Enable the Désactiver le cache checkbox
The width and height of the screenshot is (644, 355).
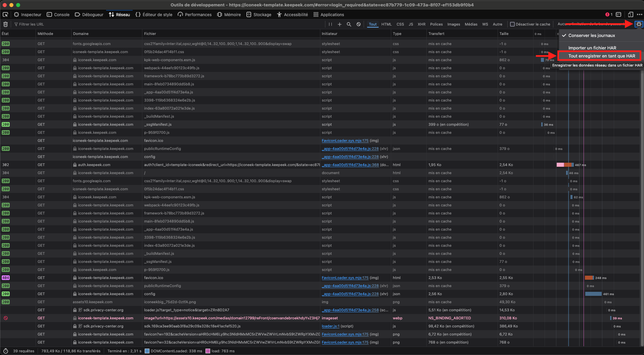coord(512,24)
